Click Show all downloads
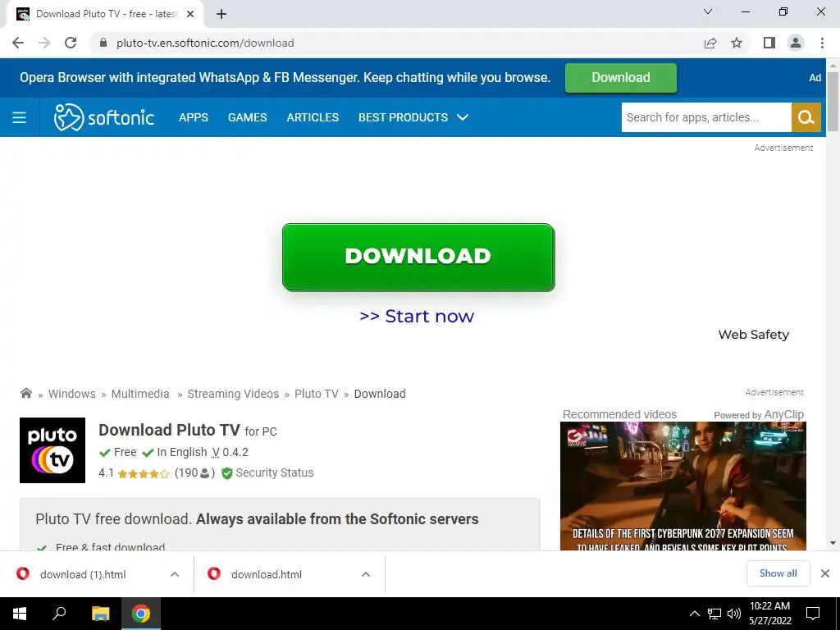 click(778, 573)
